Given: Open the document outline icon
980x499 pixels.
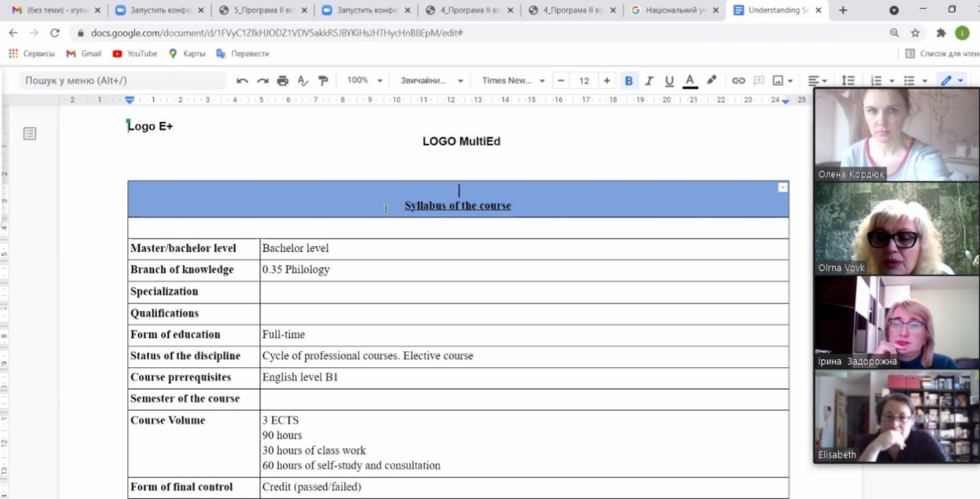Looking at the screenshot, I should click(x=29, y=134).
